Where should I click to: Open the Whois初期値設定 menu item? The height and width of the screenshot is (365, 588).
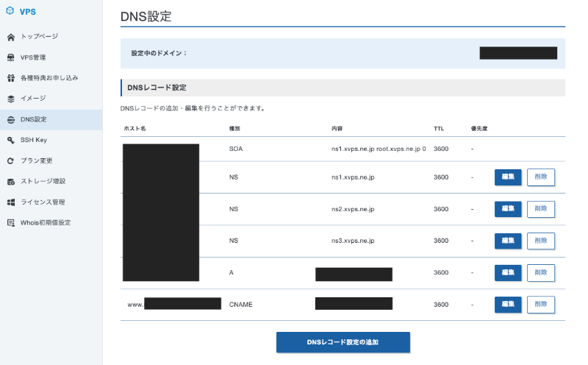click(46, 222)
